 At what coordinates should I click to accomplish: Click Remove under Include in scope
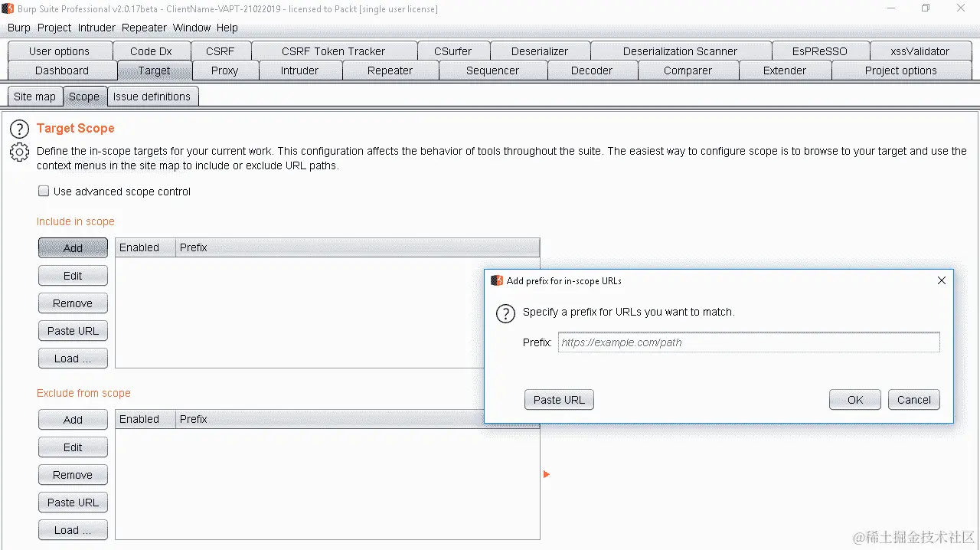pyautogui.click(x=73, y=303)
